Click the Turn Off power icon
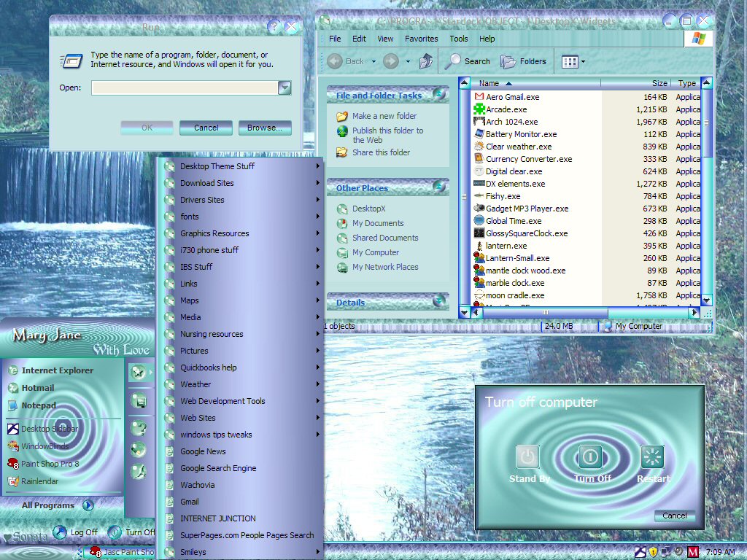The height and width of the screenshot is (560, 747). coord(589,457)
